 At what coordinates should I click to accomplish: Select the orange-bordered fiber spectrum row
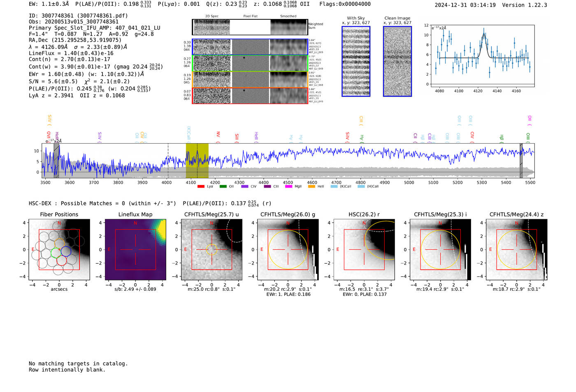(250, 79)
